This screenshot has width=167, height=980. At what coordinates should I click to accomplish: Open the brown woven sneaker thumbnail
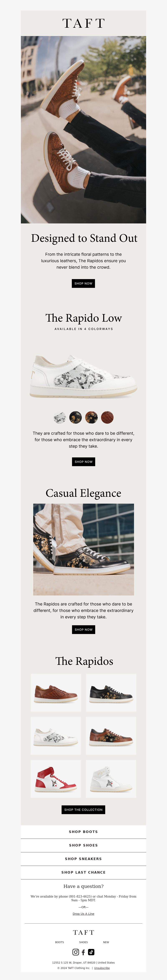pyautogui.click(x=56, y=692)
